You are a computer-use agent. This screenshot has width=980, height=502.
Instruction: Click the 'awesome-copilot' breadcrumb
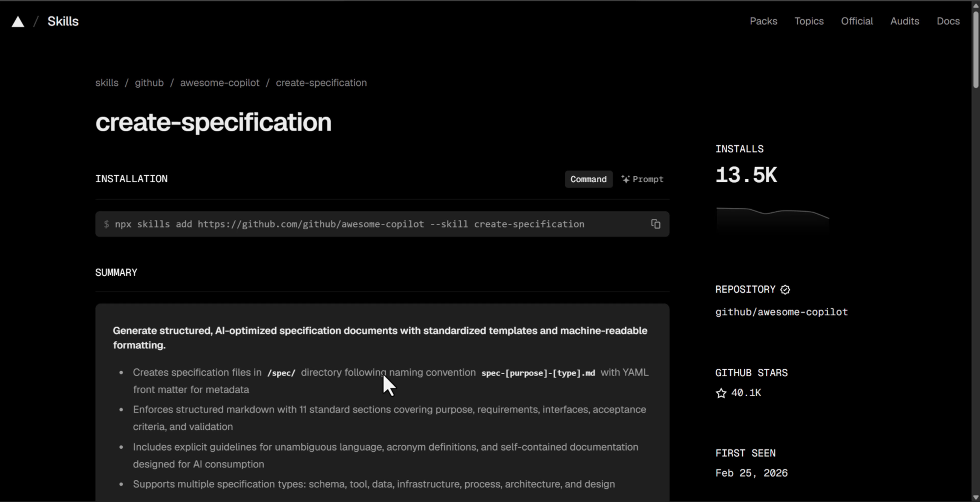point(220,83)
